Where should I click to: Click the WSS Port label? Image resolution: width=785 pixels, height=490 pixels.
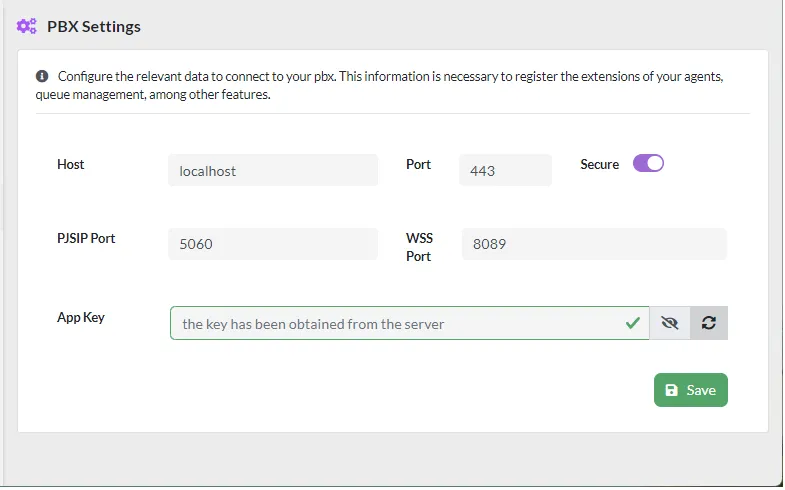[x=419, y=247]
